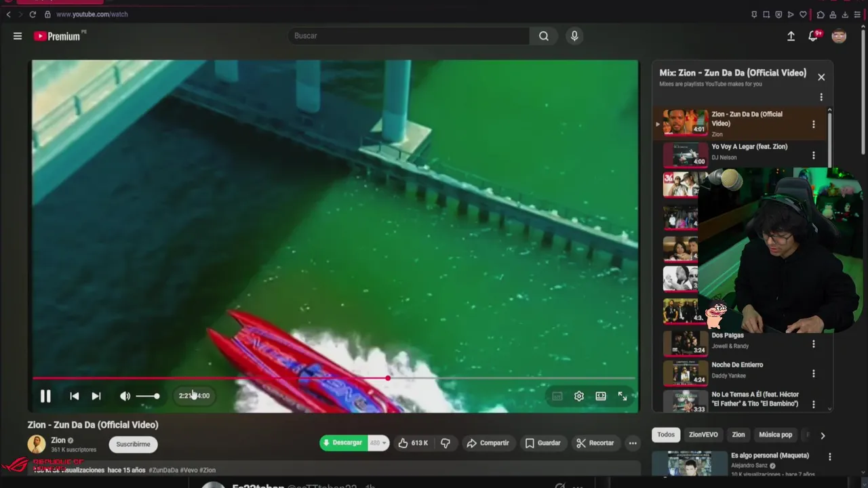This screenshot has width=868, height=488.
Task: Pause the video playback
Action: tap(45, 396)
